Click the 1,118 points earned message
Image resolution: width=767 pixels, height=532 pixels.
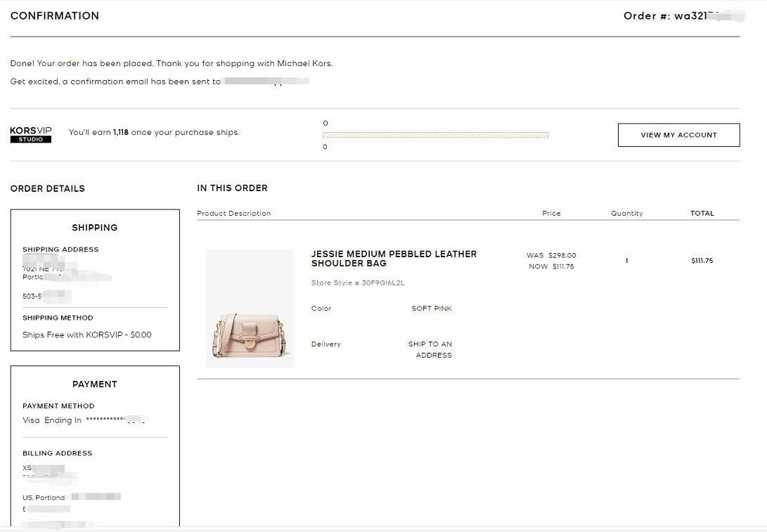pyautogui.click(x=154, y=133)
